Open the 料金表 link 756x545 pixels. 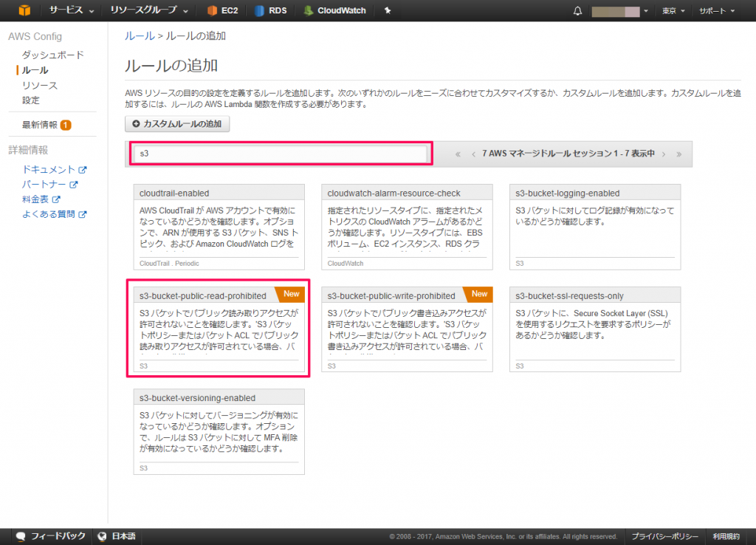[x=35, y=199]
